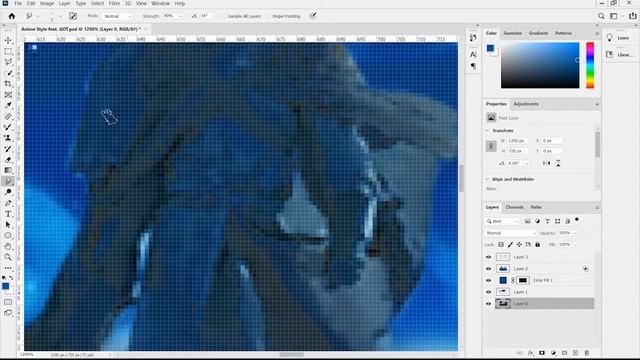Image resolution: width=640 pixels, height=360 pixels.
Task: Open the Home screen icon
Action: click(11, 16)
